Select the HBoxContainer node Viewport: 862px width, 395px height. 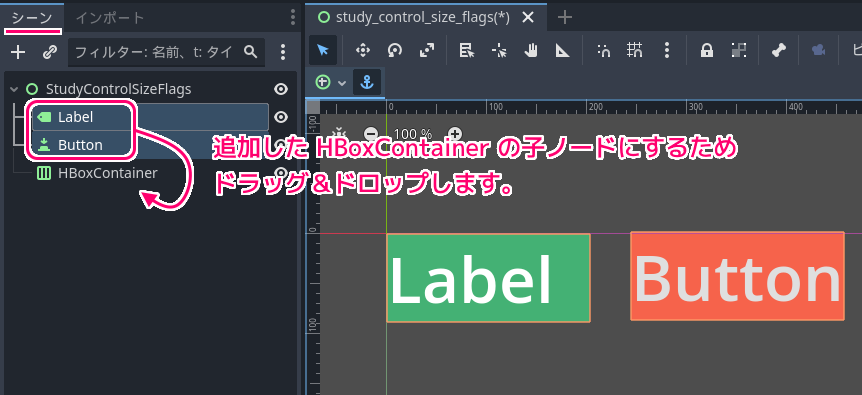tap(108, 174)
